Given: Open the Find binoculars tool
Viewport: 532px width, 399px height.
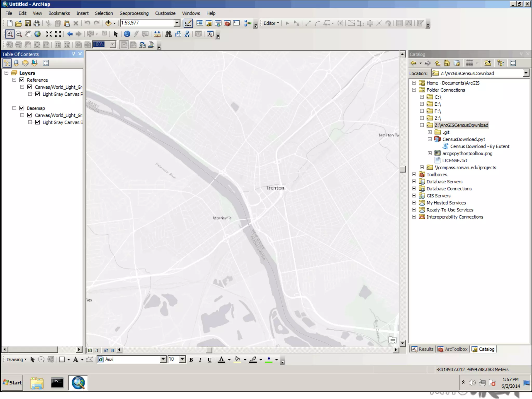Looking at the screenshot, I should click(168, 34).
